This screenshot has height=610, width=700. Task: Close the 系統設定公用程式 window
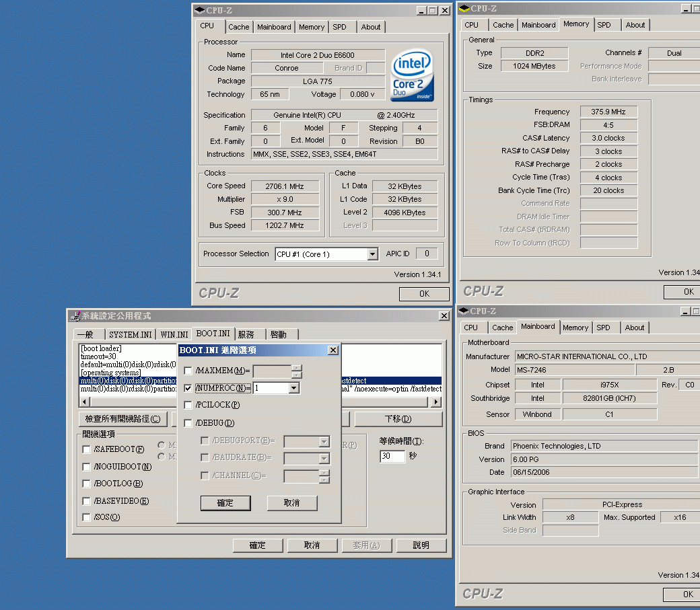(x=444, y=316)
